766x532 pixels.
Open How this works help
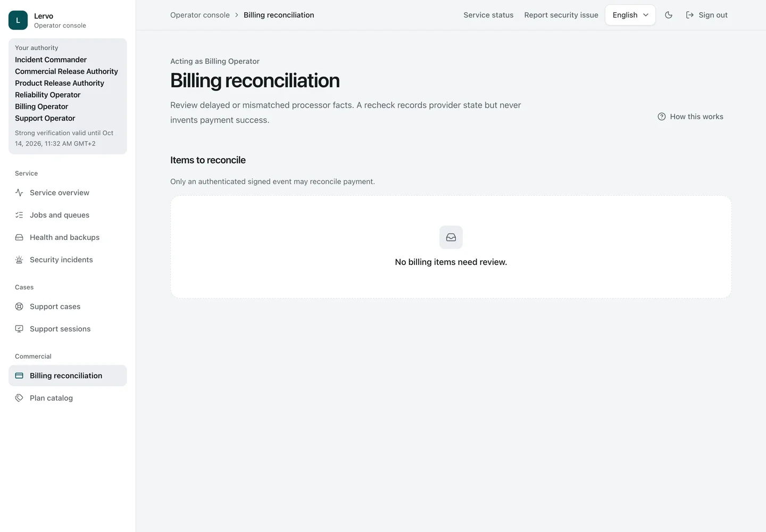click(x=690, y=117)
